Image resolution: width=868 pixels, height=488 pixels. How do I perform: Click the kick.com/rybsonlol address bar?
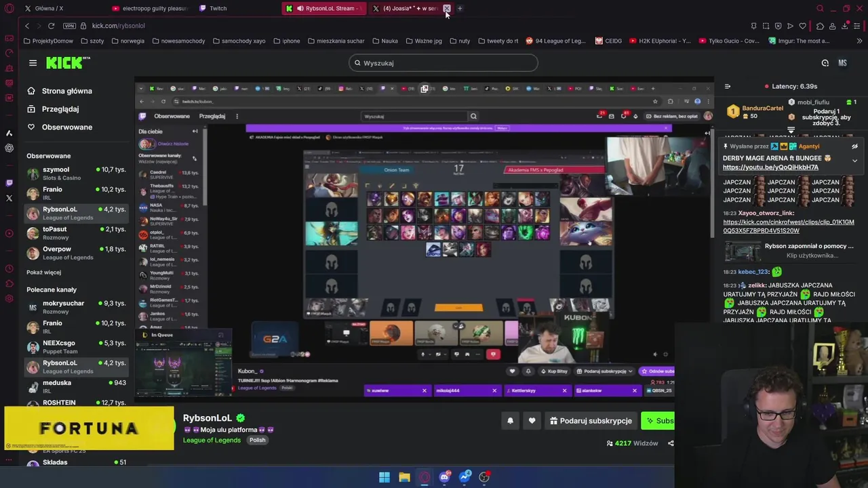point(118,26)
